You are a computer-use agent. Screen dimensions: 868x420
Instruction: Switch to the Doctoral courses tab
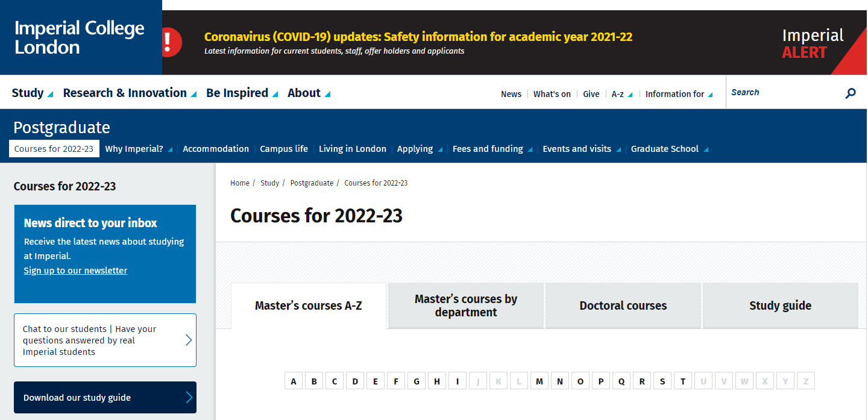click(x=623, y=306)
